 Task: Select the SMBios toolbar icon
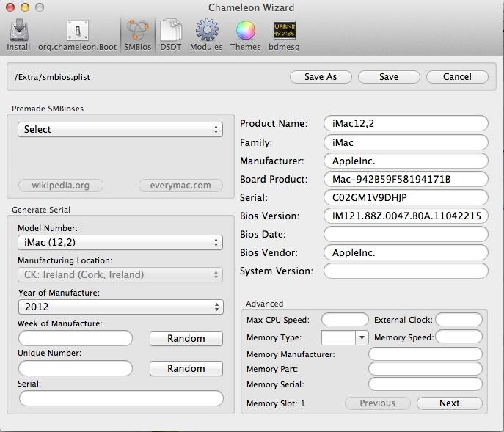[x=138, y=34]
